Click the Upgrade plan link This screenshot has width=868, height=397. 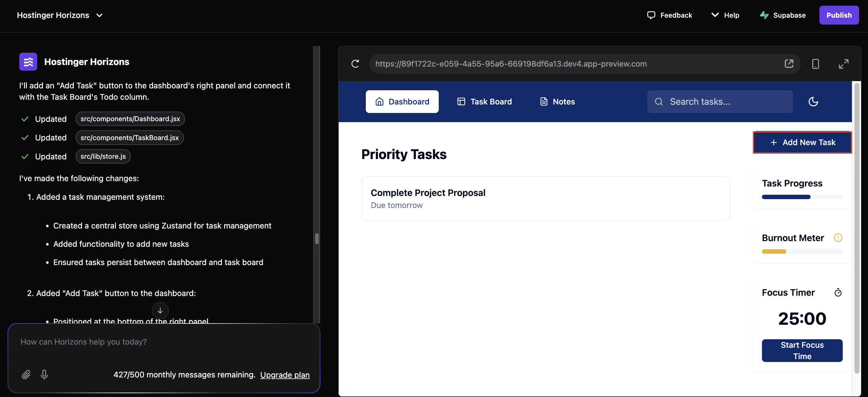point(285,375)
